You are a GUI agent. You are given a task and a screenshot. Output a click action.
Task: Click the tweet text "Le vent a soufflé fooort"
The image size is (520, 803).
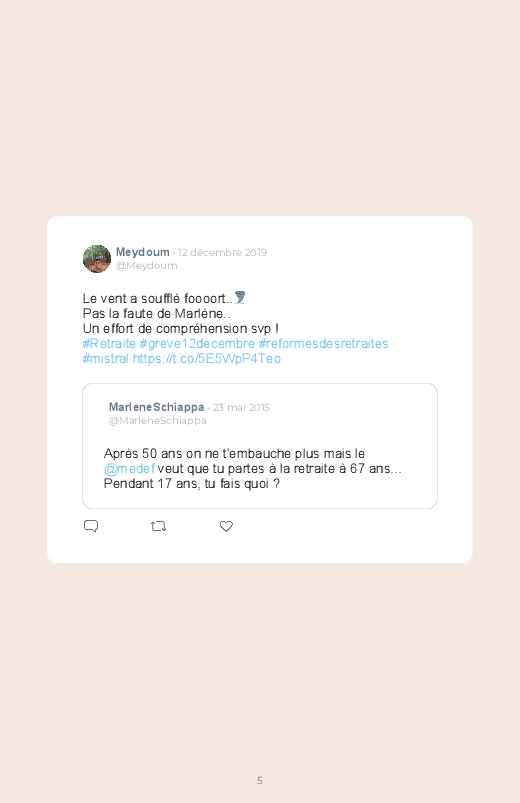(154, 299)
